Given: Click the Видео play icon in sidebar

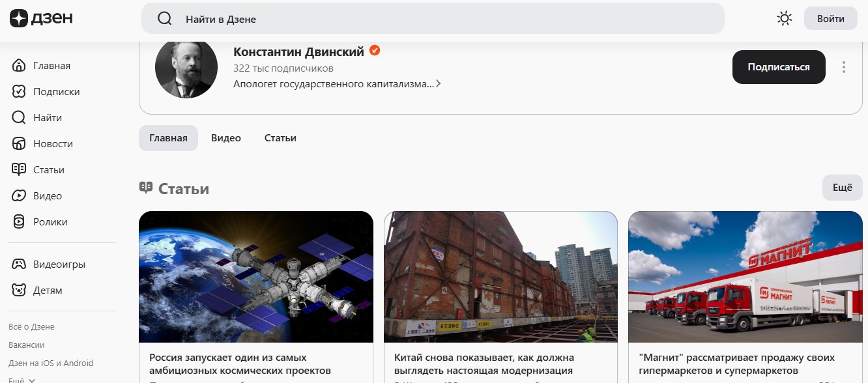Looking at the screenshot, I should (20, 196).
